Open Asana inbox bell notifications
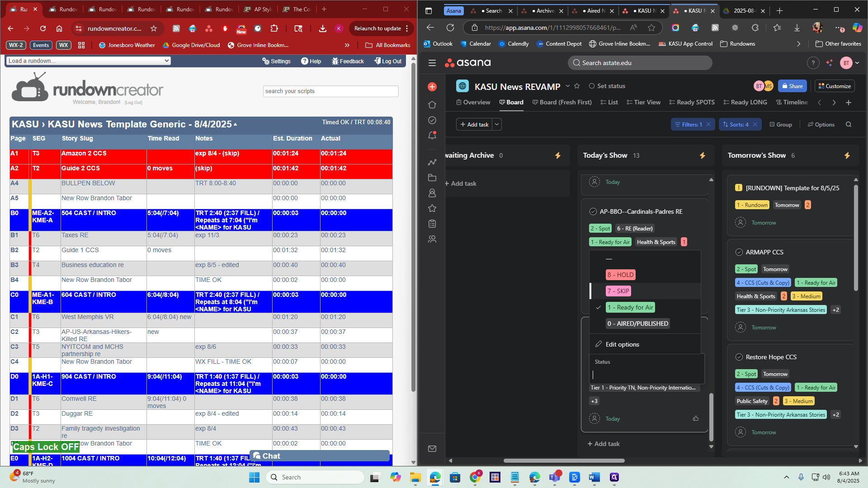868x488 pixels. click(x=432, y=135)
